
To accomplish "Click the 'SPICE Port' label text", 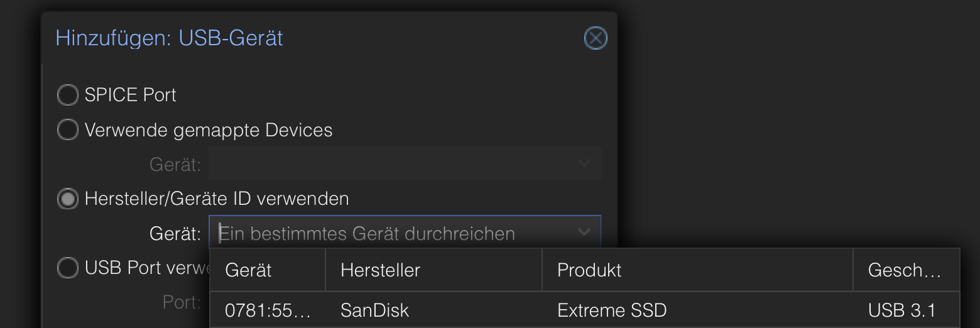I will 130,96.
